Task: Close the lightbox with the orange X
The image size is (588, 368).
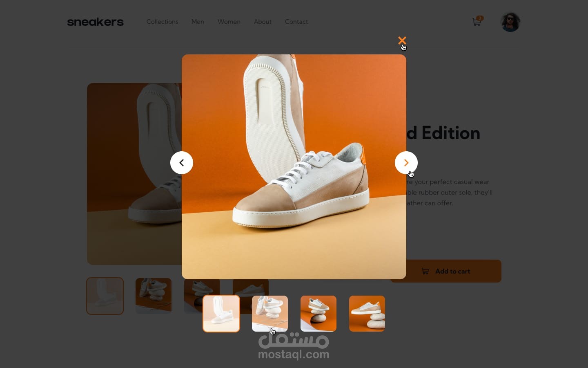Action: (x=402, y=40)
